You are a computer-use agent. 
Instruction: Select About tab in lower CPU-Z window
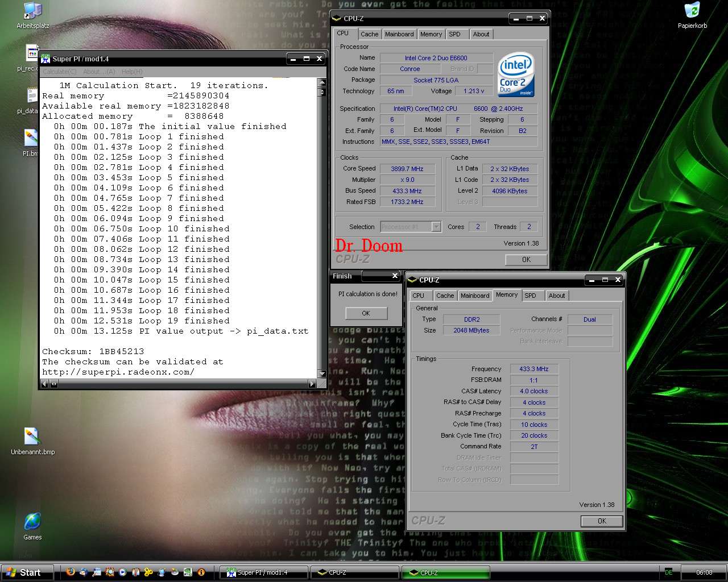coord(557,296)
